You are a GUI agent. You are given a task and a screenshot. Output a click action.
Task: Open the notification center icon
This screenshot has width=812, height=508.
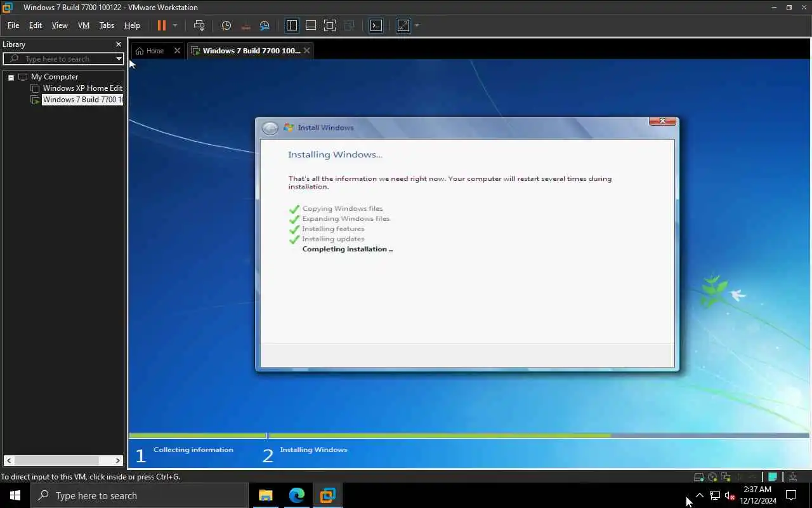pos(791,495)
